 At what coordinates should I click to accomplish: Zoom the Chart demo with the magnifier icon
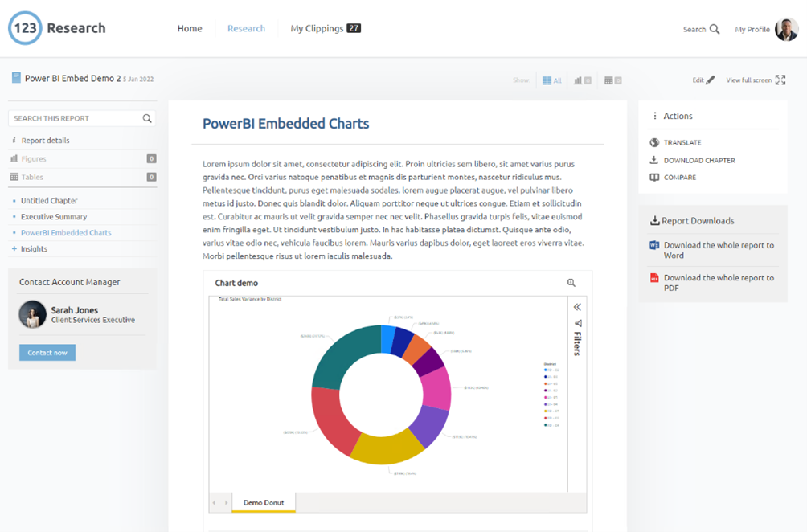point(571,283)
